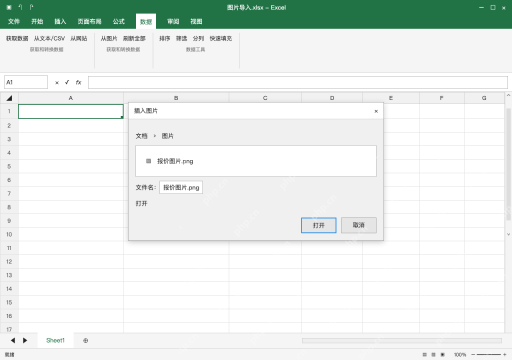
Task: Select the active 数据 ribbon tab
Action: [146, 22]
